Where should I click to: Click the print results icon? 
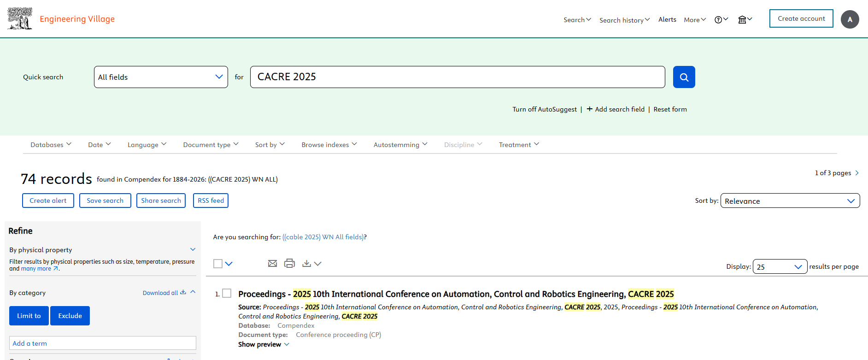pyautogui.click(x=289, y=263)
